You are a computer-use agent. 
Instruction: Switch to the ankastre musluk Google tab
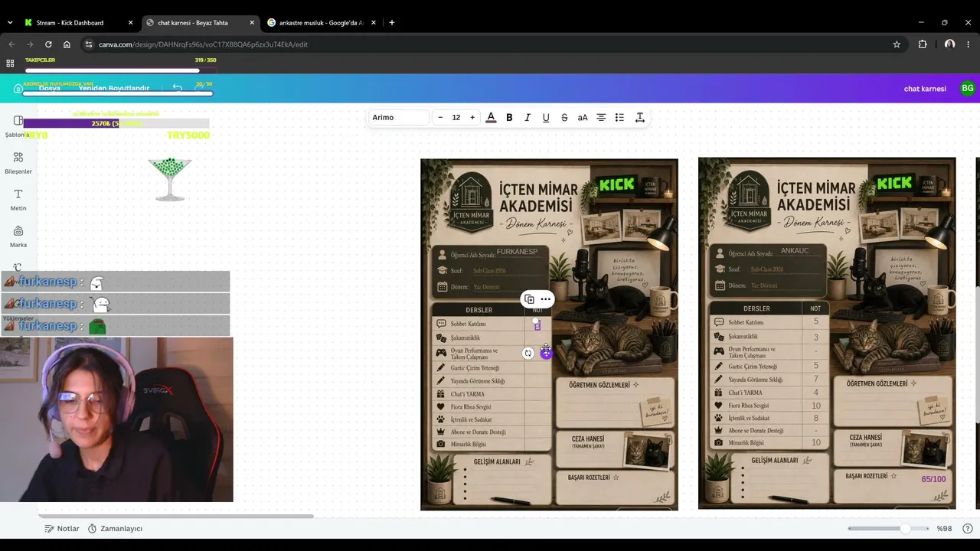coord(322,23)
